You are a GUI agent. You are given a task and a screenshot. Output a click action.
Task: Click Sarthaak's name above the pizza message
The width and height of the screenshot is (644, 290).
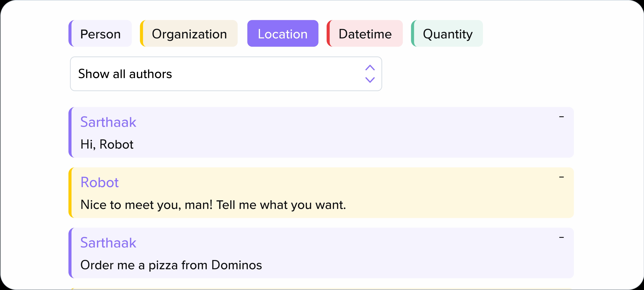coord(108,243)
